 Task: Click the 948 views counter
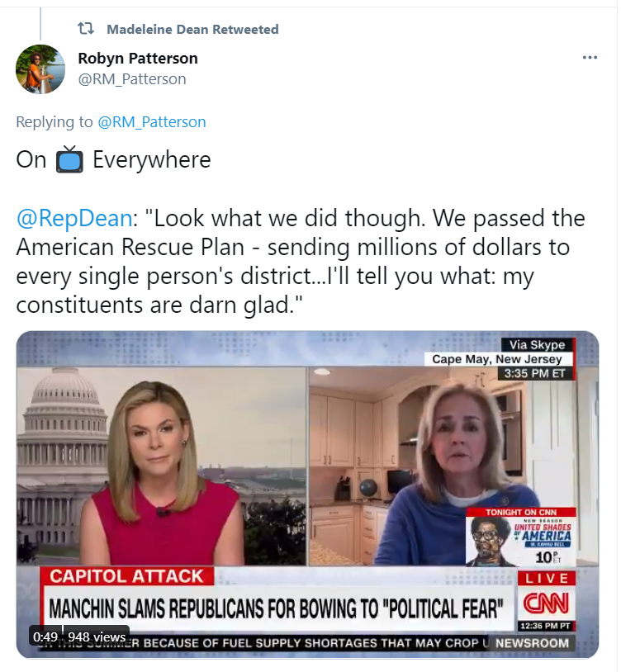(x=97, y=637)
